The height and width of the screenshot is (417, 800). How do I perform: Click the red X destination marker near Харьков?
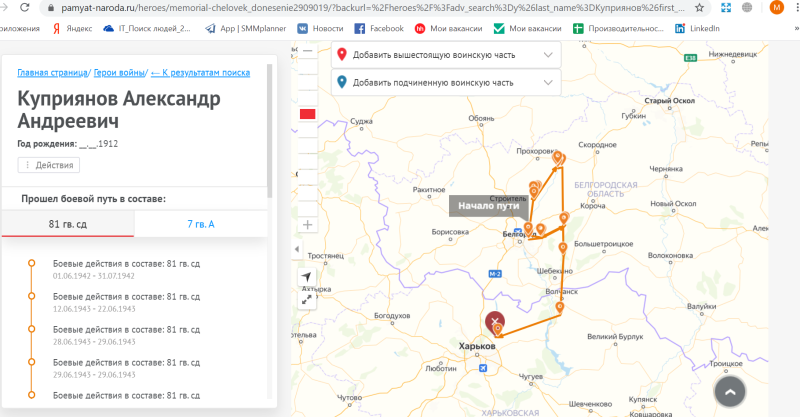[495, 322]
